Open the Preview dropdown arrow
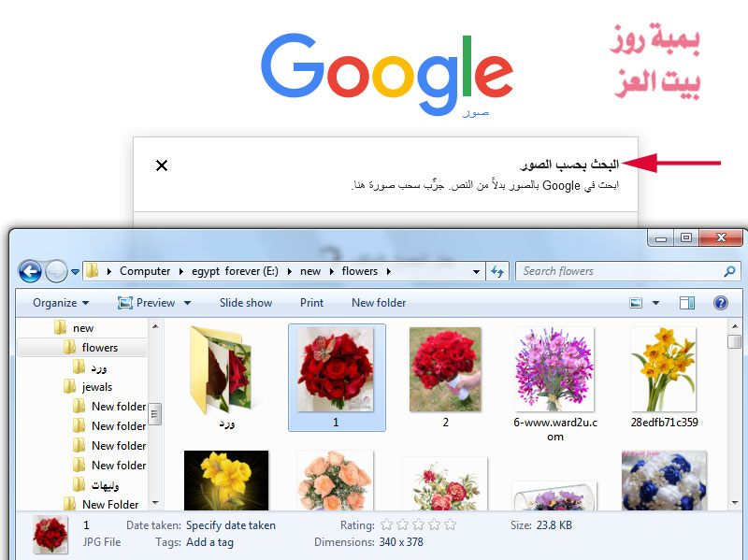The image size is (748, 560). coord(188,303)
